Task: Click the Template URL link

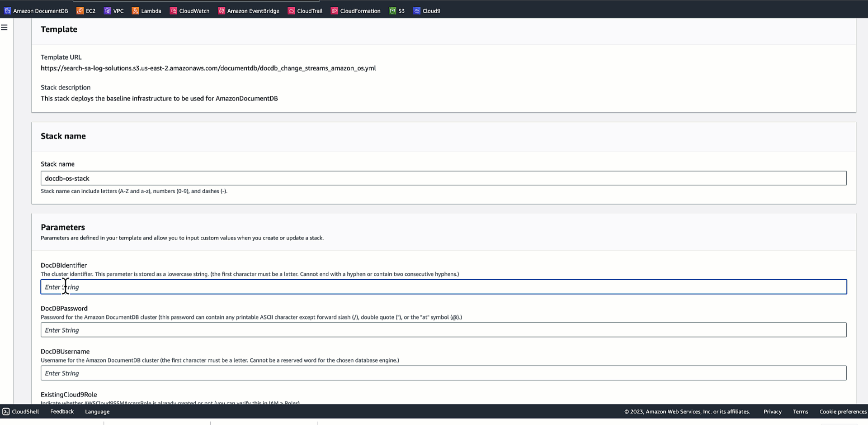Action: coord(208,68)
